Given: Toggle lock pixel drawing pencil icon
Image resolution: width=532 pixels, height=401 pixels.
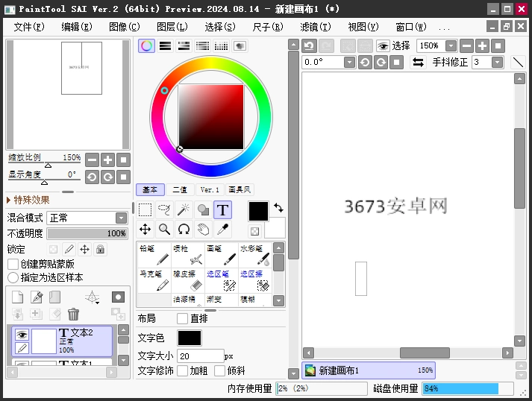Looking at the screenshot, I should [x=69, y=250].
